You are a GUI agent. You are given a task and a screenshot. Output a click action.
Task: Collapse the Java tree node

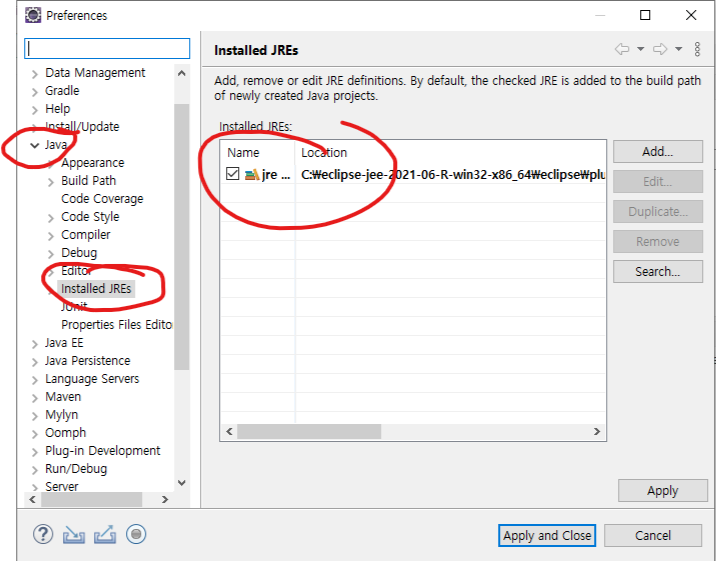[35, 146]
